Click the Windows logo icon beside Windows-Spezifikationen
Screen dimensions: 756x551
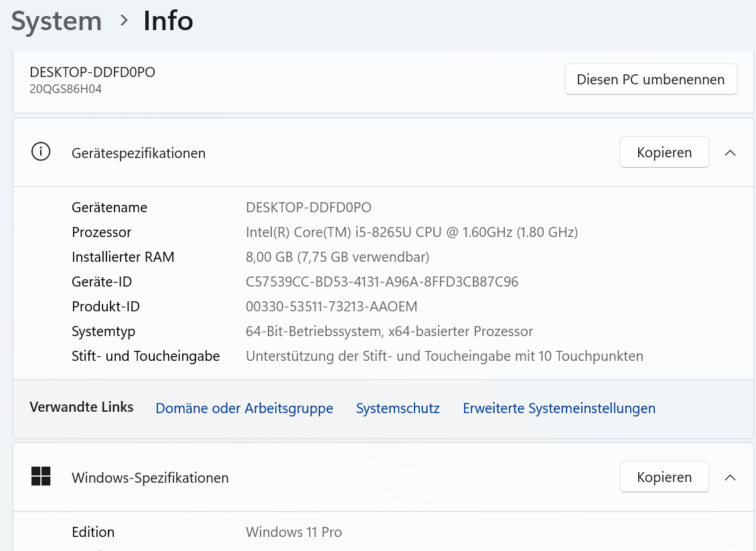[x=41, y=476]
